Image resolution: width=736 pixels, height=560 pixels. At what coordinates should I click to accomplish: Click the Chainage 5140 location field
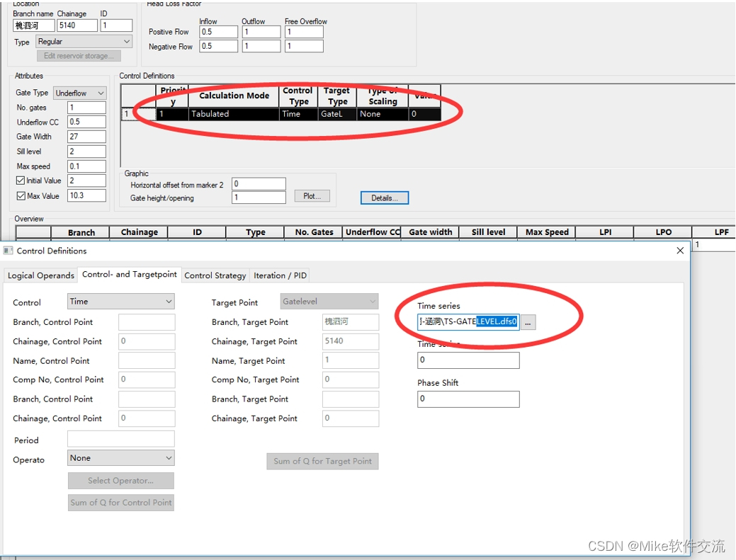pyautogui.click(x=77, y=25)
